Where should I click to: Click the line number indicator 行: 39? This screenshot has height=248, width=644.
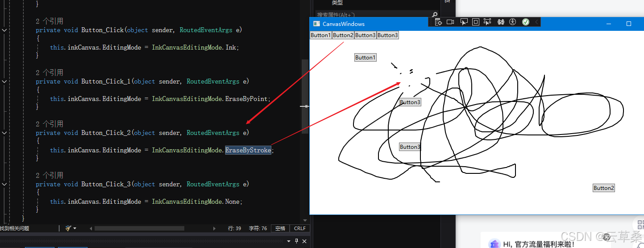pyautogui.click(x=235, y=228)
